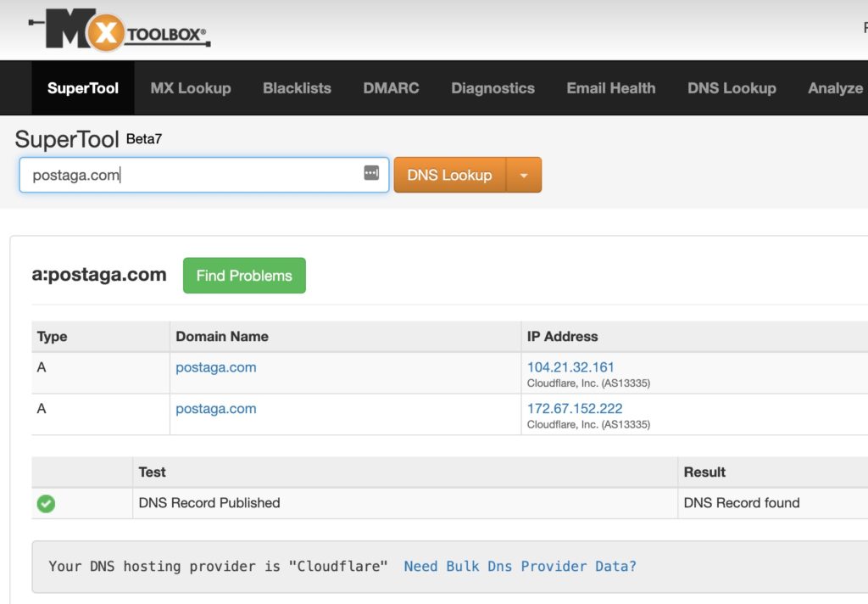This screenshot has width=868, height=604.
Task: Click the SuperTool Beta7 page title
Action: [x=88, y=139]
